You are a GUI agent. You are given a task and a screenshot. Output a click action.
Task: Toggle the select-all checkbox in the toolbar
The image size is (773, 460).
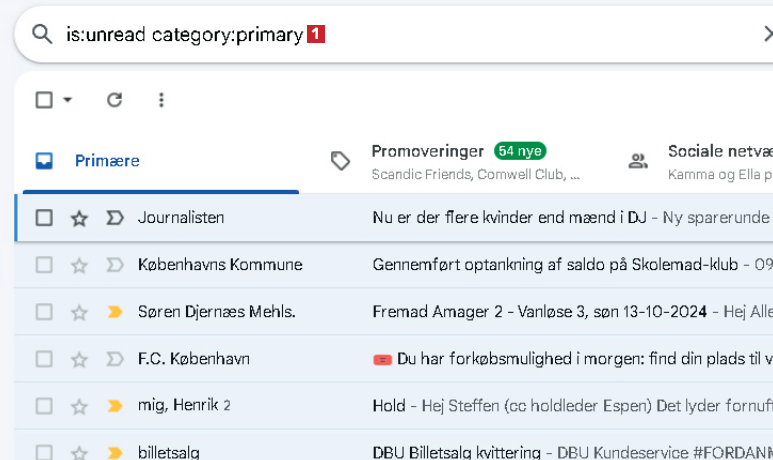(44, 100)
